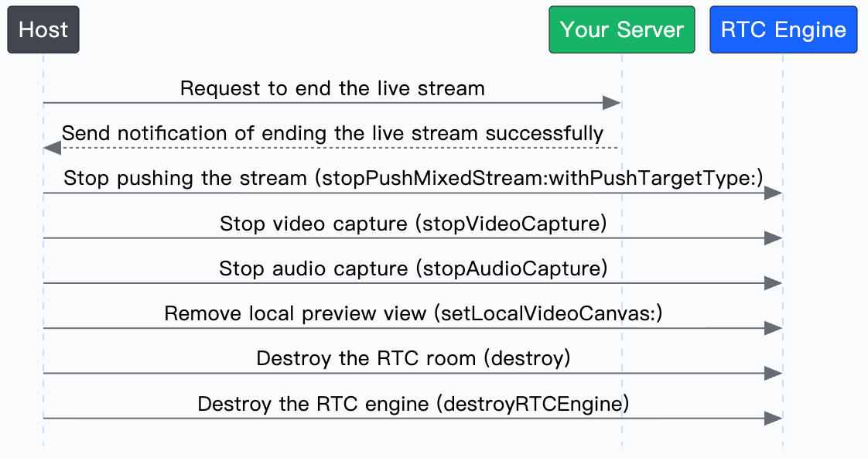Click the 'Request to end the live stream' label
This screenshot has width=868, height=458.
(332, 89)
